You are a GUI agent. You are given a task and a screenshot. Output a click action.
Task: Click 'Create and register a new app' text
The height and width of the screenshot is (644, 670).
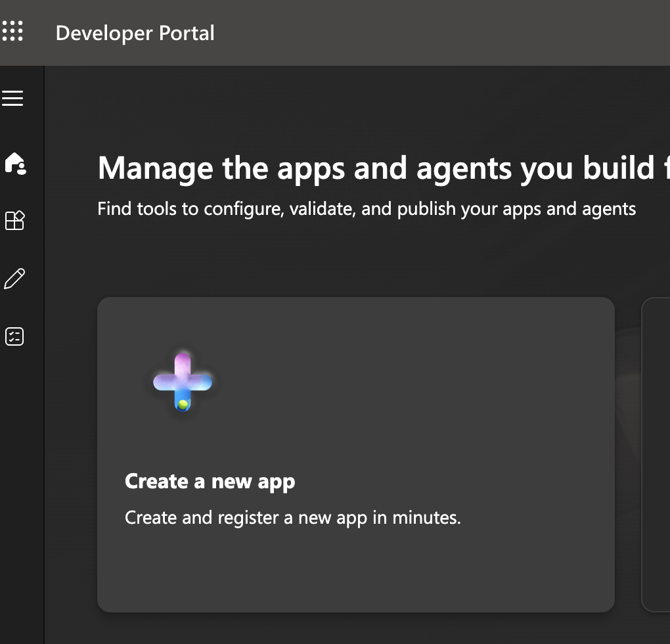(293, 518)
